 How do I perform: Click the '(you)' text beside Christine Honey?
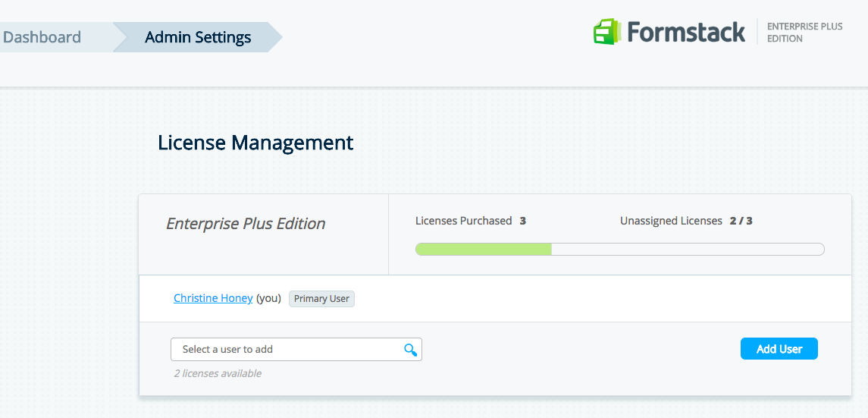pyautogui.click(x=268, y=298)
